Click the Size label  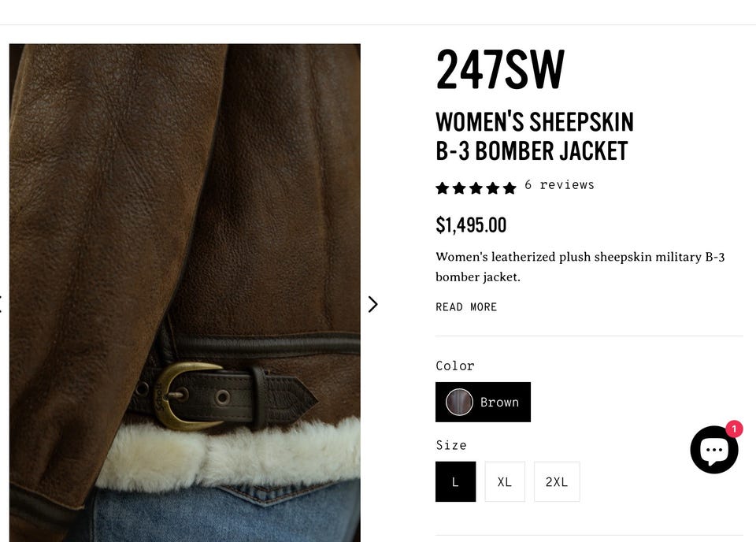pyautogui.click(x=451, y=445)
